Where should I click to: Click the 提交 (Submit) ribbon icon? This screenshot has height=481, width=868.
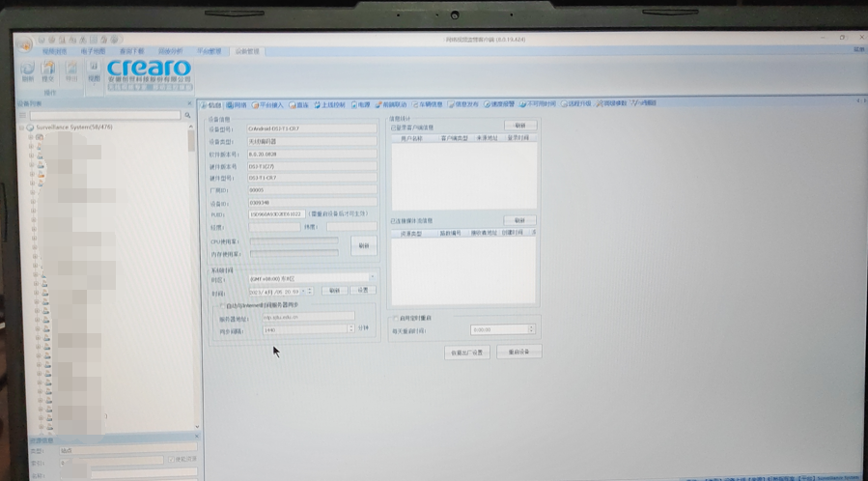[x=48, y=71]
